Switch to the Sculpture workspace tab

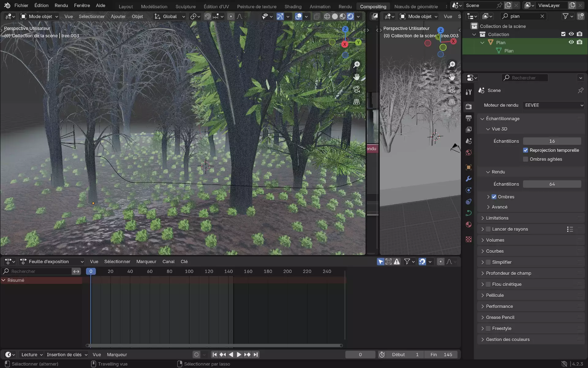coord(186,6)
